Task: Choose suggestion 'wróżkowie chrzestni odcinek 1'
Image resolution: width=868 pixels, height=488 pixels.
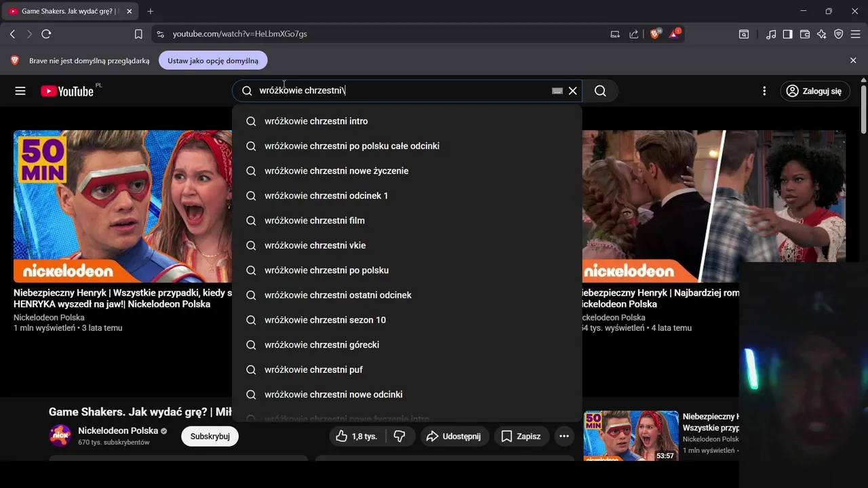Action: pos(407,196)
